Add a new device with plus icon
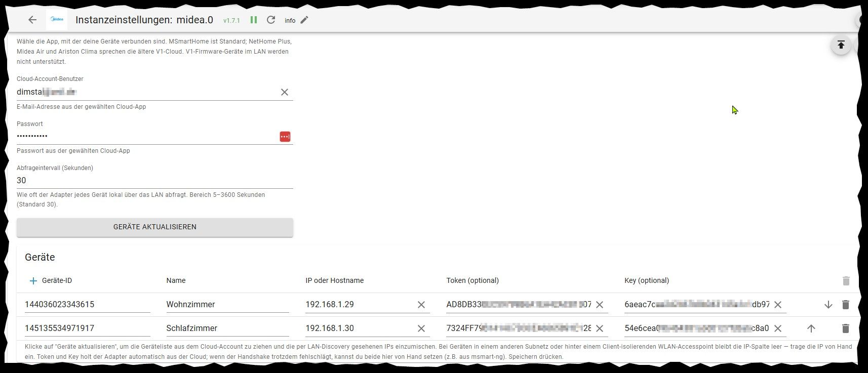 tap(33, 281)
